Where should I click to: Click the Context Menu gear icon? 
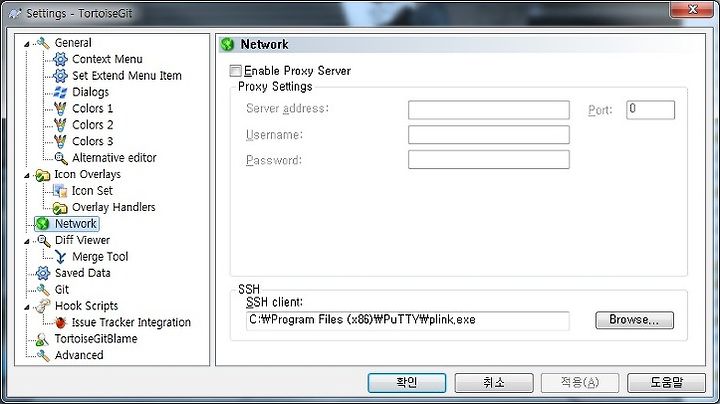click(60, 59)
